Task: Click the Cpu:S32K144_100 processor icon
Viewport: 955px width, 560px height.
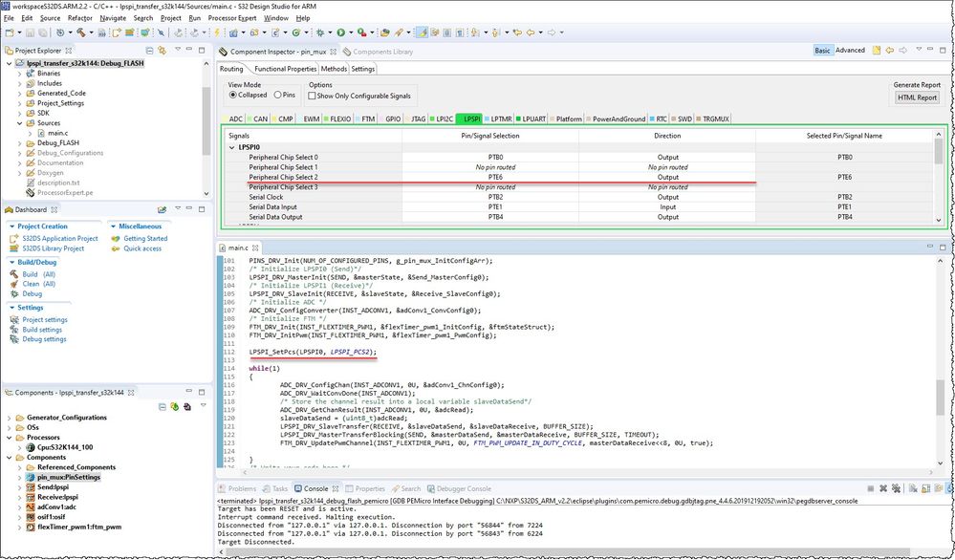Action: coord(31,447)
